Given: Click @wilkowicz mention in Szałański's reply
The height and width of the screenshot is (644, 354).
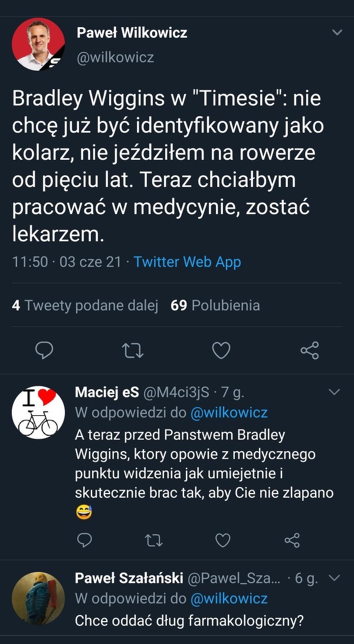Looking at the screenshot, I should click(229, 599).
